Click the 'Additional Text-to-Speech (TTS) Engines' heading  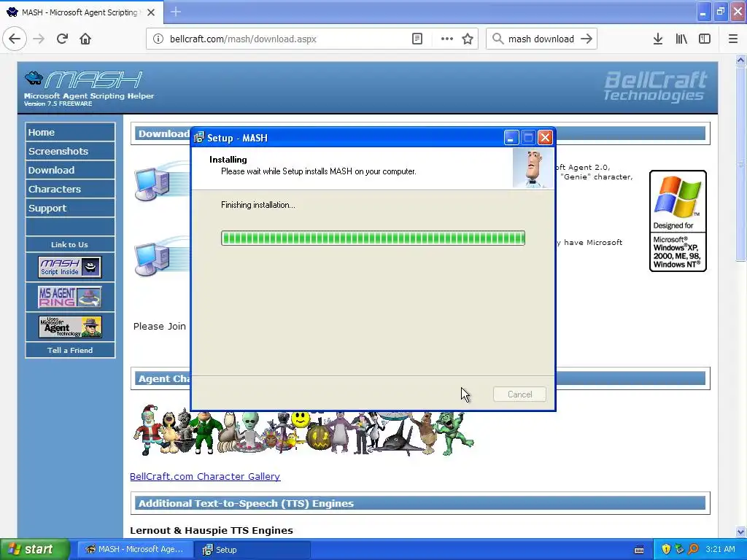[247, 504]
